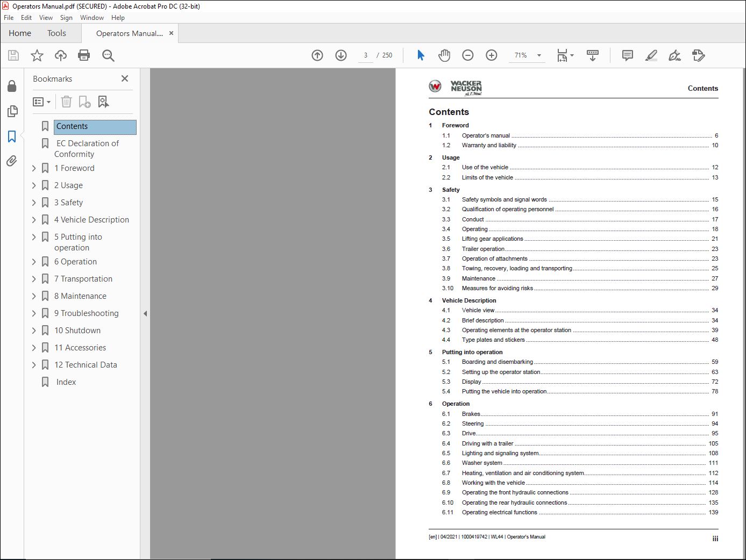Add the document to starred files

pyautogui.click(x=37, y=55)
